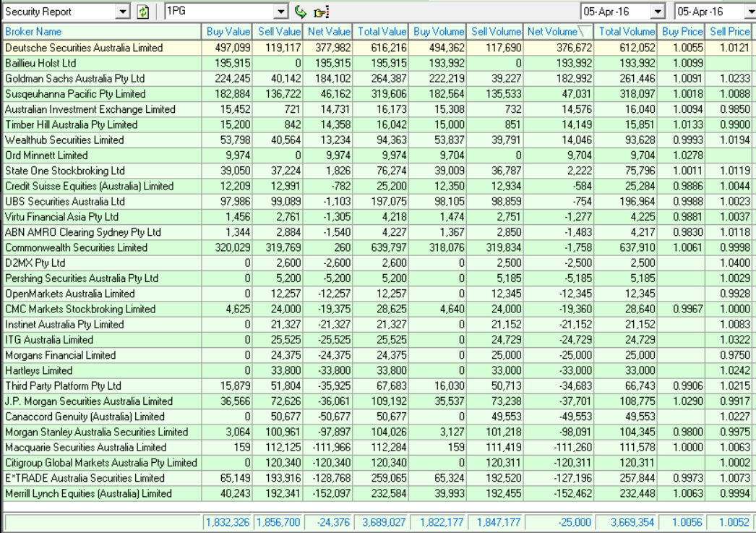
Task: Sort by the Total Volume column header
Action: [626, 32]
